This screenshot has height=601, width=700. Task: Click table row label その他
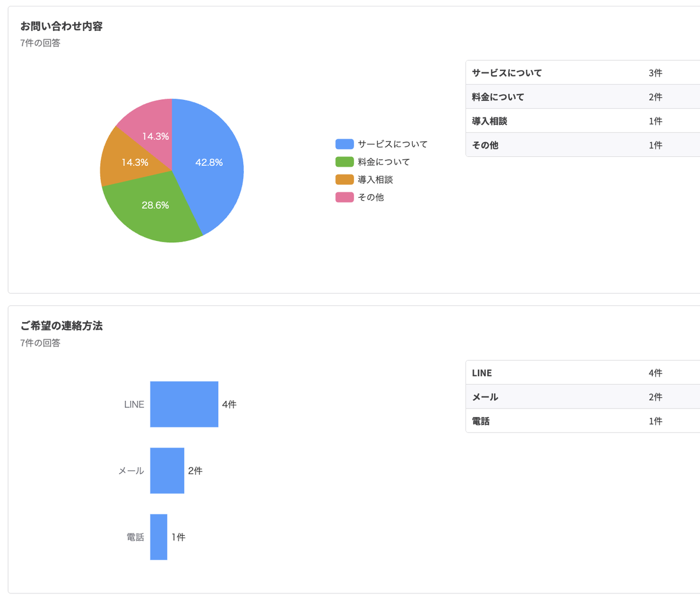pos(485,145)
